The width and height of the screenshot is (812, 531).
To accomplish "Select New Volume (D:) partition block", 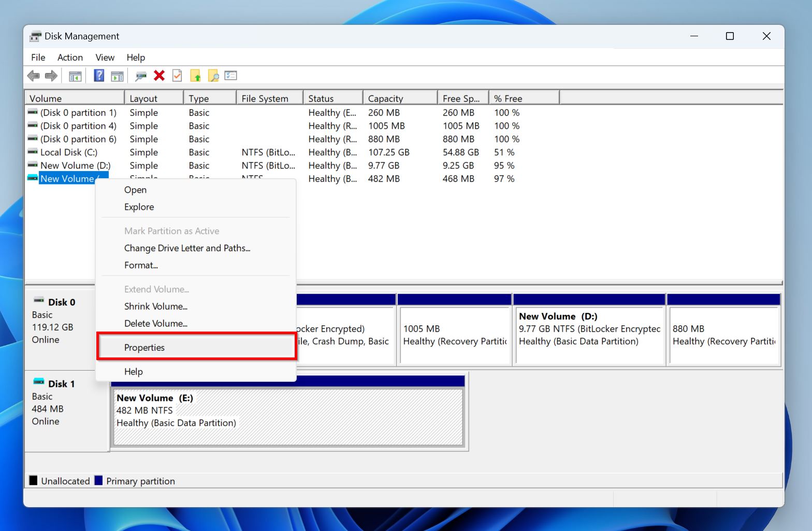I will 589,330.
